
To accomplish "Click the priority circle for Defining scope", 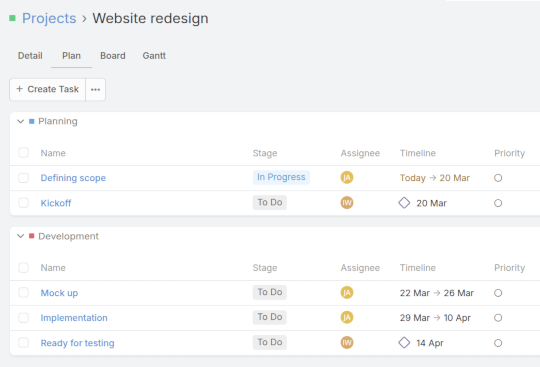I will pyautogui.click(x=498, y=178).
